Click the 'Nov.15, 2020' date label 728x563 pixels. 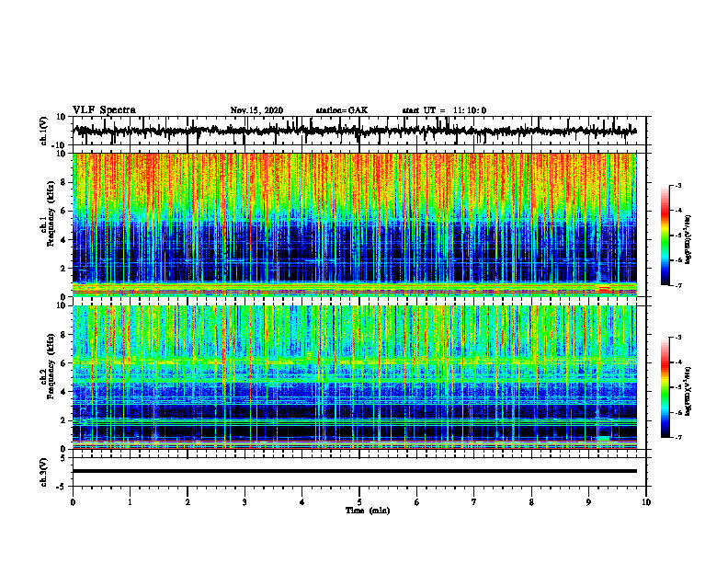(x=256, y=110)
